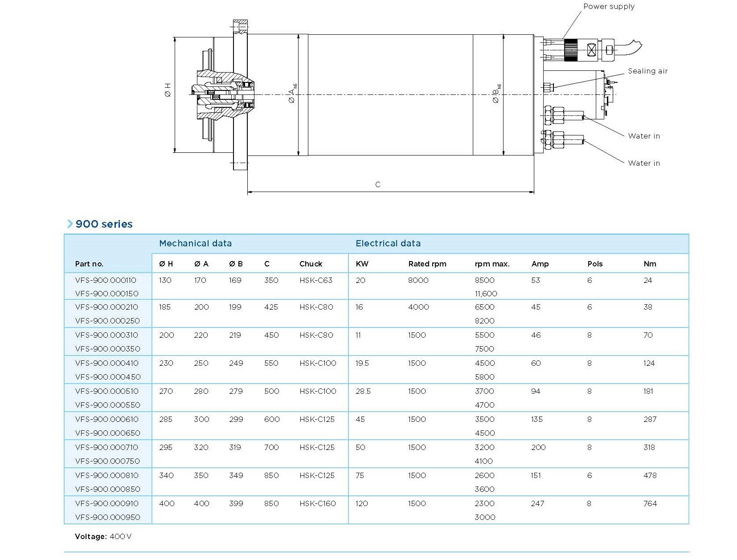
Task: Click the Pols column header
Action: pyautogui.click(x=595, y=264)
